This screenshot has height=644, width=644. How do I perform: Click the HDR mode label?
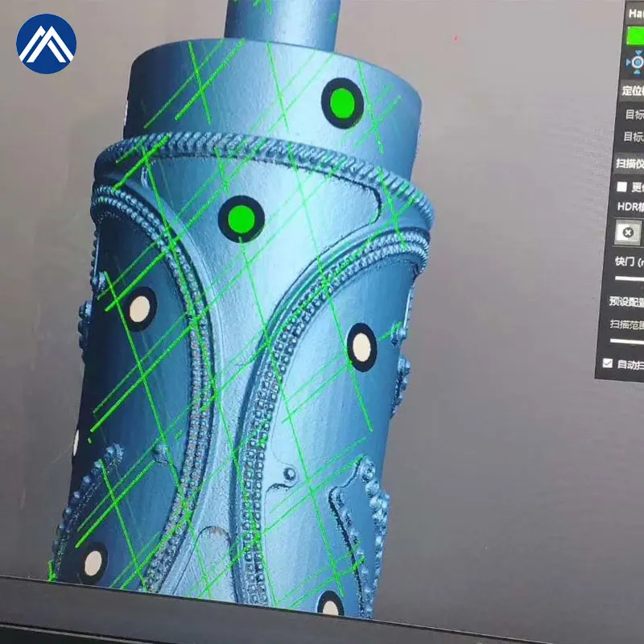[630, 207]
